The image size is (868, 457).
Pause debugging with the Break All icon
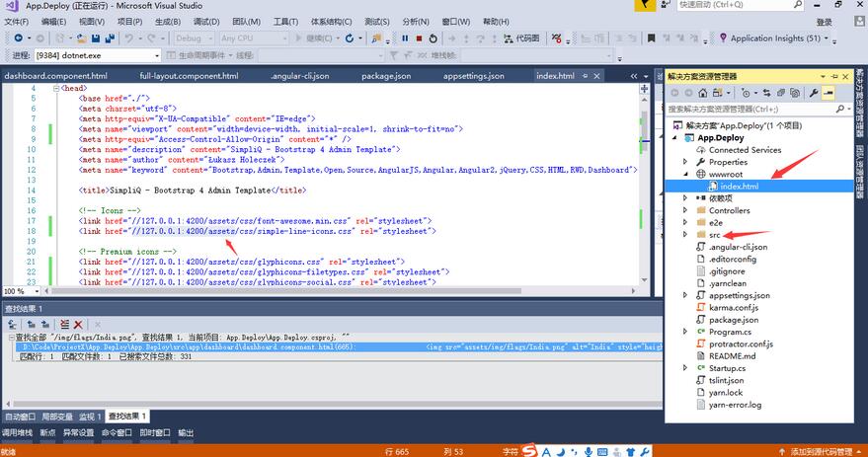click(405, 38)
